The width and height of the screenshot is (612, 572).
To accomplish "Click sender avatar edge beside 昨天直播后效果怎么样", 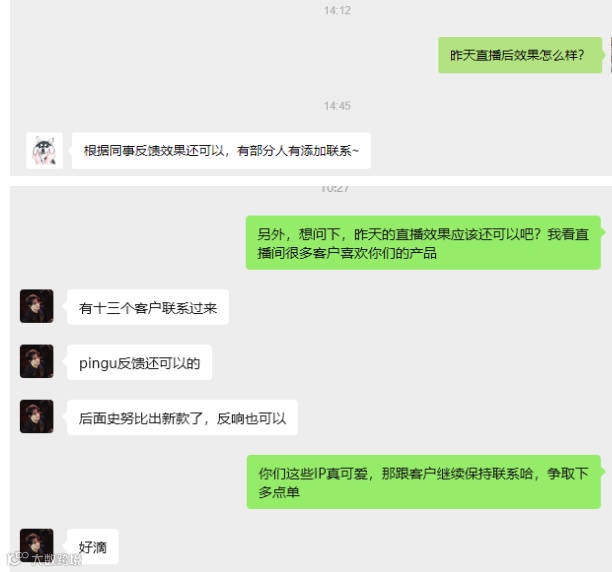I will click(x=610, y=55).
